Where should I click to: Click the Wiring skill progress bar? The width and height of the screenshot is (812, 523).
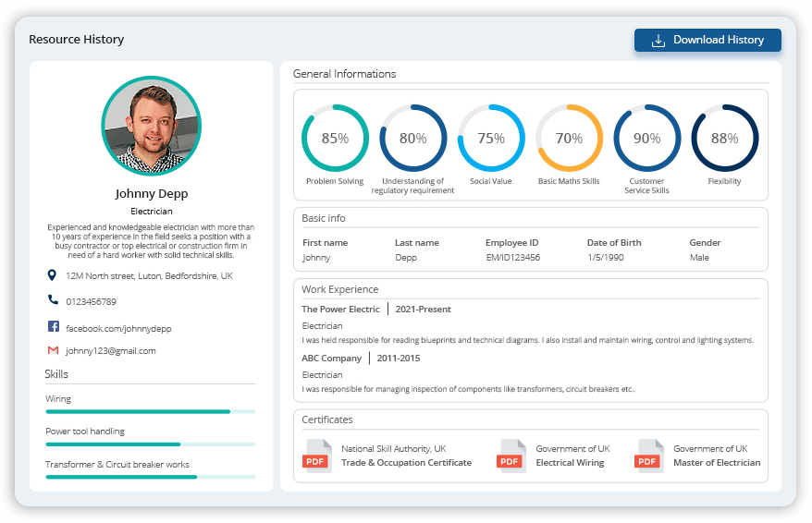click(x=150, y=411)
